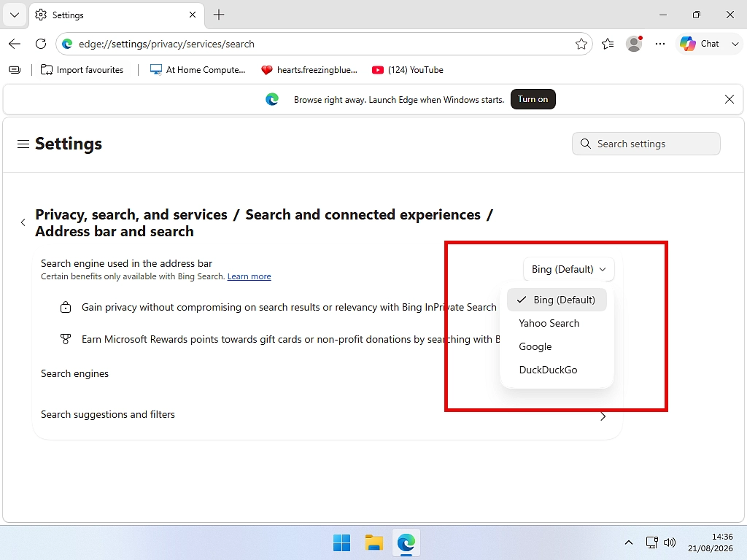Open the tab actions menu chevron
Screen dimensions: 747x560
coord(15,15)
